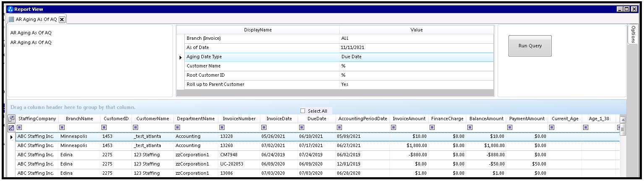Click the Aging Date Type parameter label
Viewport: 644px width, 181px height.
click(204, 57)
